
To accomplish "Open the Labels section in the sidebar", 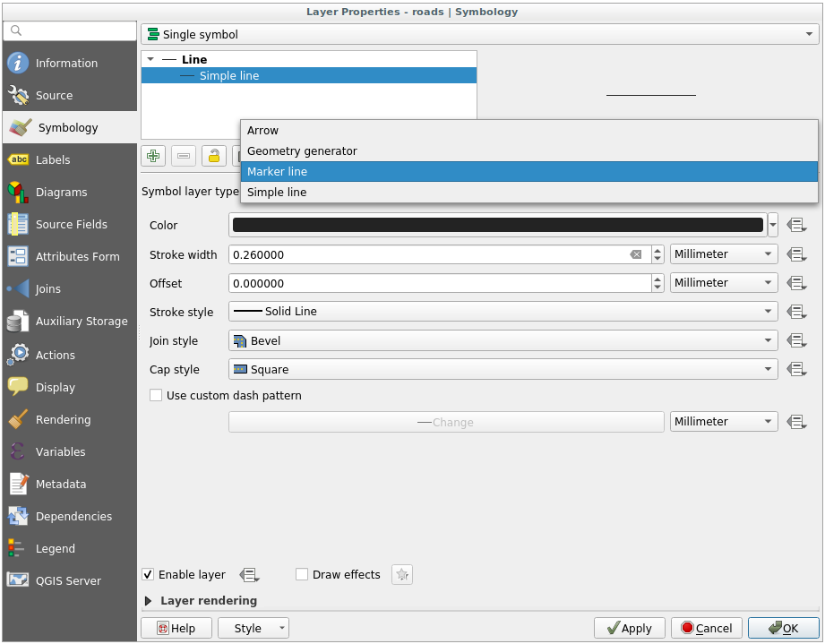I will coord(53,160).
